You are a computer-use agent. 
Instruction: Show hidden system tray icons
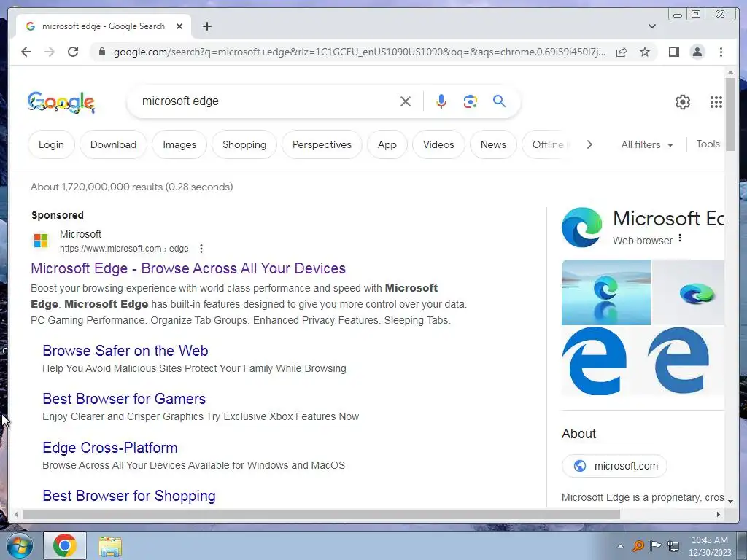pyautogui.click(x=620, y=546)
